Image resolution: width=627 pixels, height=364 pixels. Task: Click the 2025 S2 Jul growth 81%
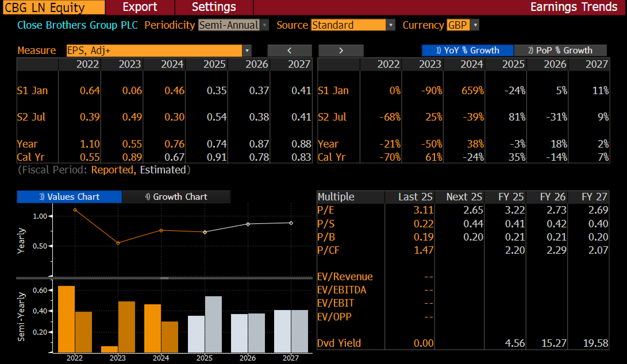click(x=517, y=117)
